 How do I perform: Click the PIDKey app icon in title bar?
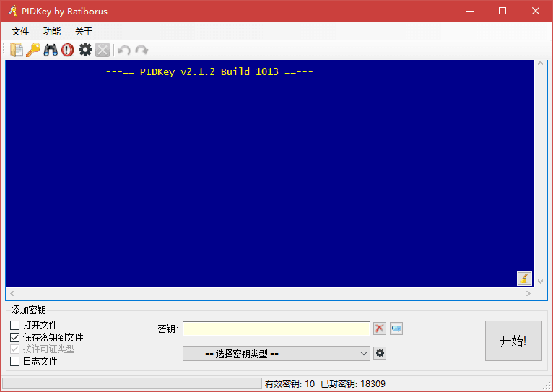click(12, 11)
